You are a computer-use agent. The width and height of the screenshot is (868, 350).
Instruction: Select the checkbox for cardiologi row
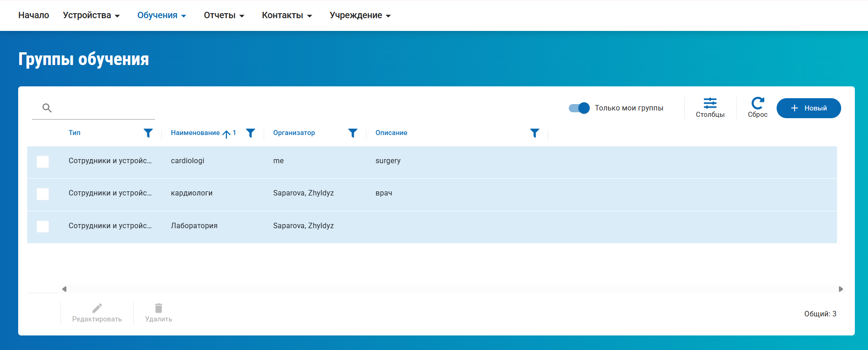[43, 162]
